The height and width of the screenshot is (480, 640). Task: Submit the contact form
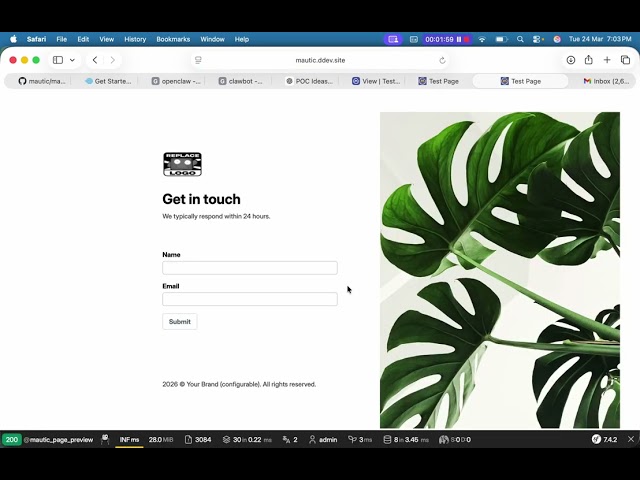(x=180, y=322)
